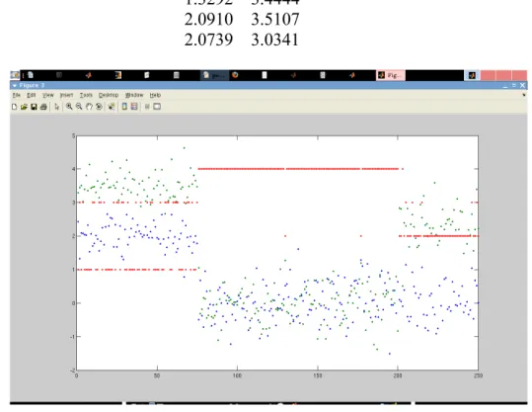Save the figure with floppy disk icon
532x412 pixels.
coord(34,107)
